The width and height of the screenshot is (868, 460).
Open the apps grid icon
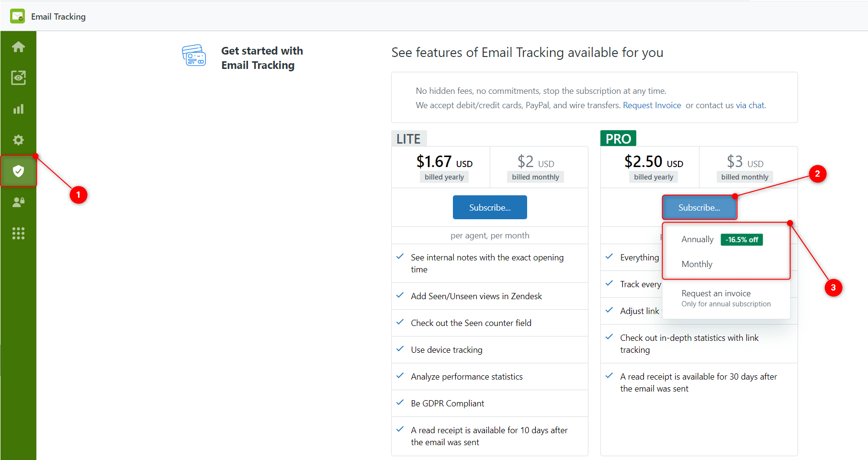[x=18, y=233]
